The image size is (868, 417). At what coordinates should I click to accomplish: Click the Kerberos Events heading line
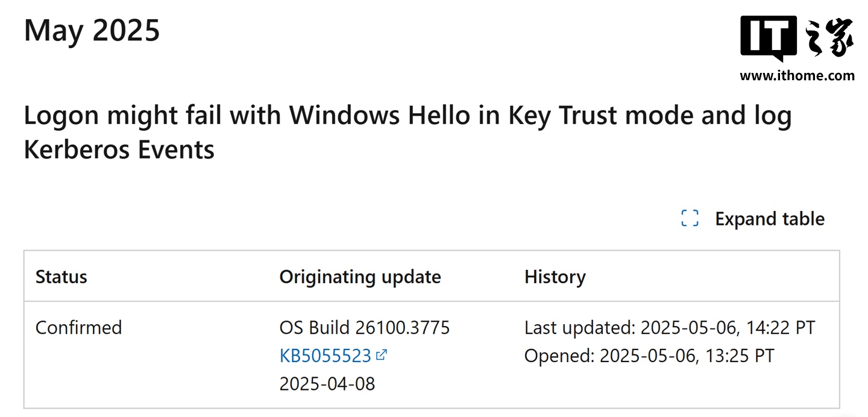tap(119, 149)
